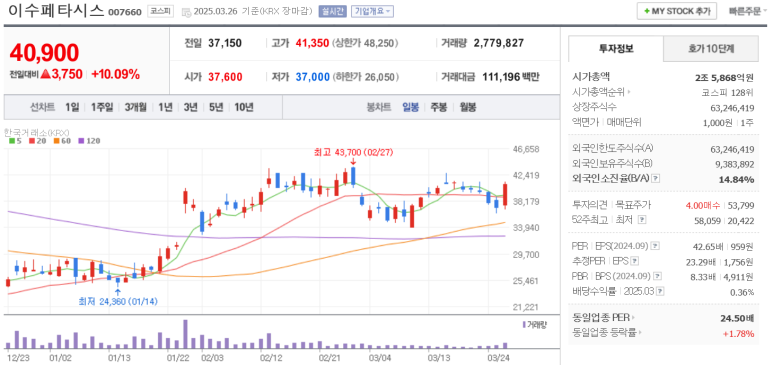Viewport: 773px width, 365px height.
Task: Click the 최저 24,360 (01/14) marker
Action: [117, 300]
